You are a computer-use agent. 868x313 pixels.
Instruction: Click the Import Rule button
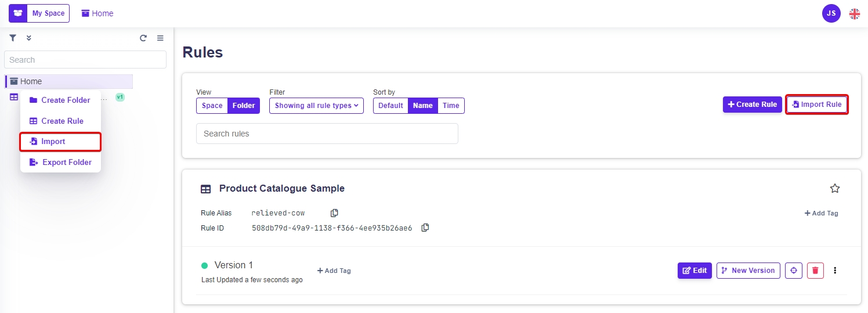(817, 105)
